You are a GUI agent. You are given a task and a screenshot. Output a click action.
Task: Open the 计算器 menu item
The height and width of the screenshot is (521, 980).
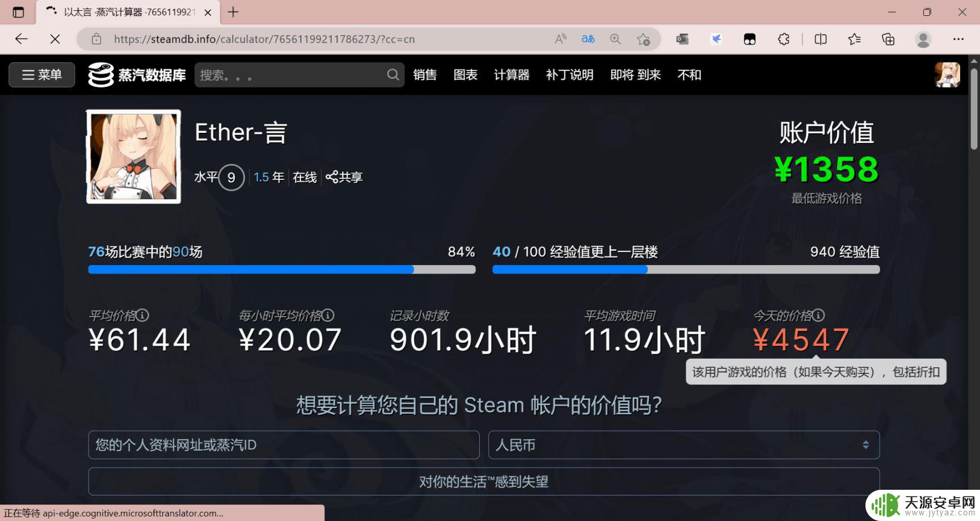point(512,75)
